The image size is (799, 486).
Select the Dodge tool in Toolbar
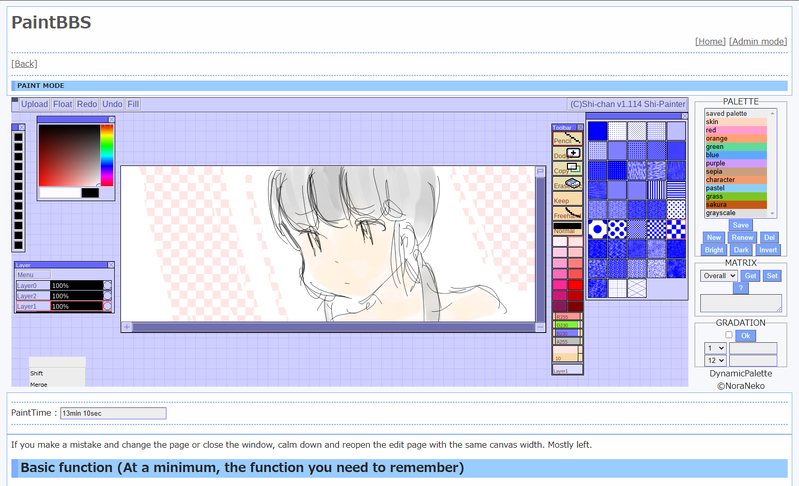coord(567,154)
